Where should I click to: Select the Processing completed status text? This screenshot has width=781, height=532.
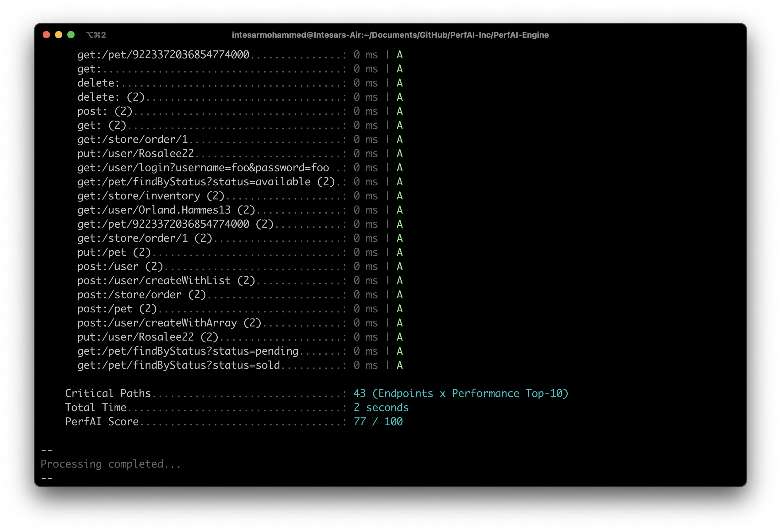[110, 464]
